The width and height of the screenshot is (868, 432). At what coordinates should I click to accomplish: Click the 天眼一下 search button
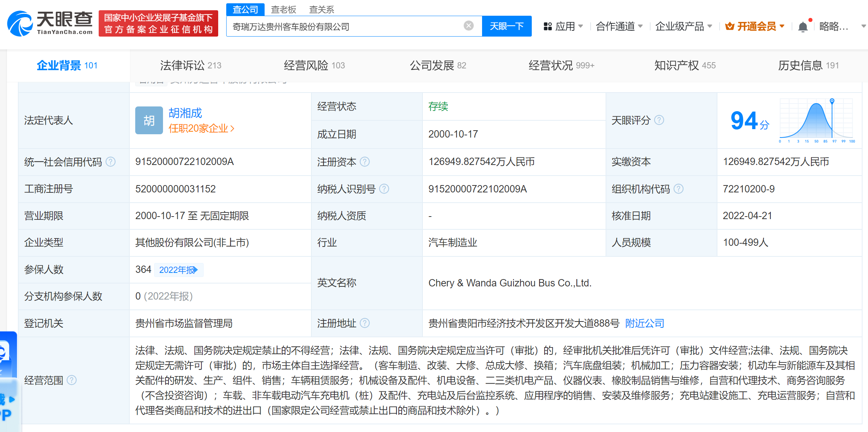[507, 26]
